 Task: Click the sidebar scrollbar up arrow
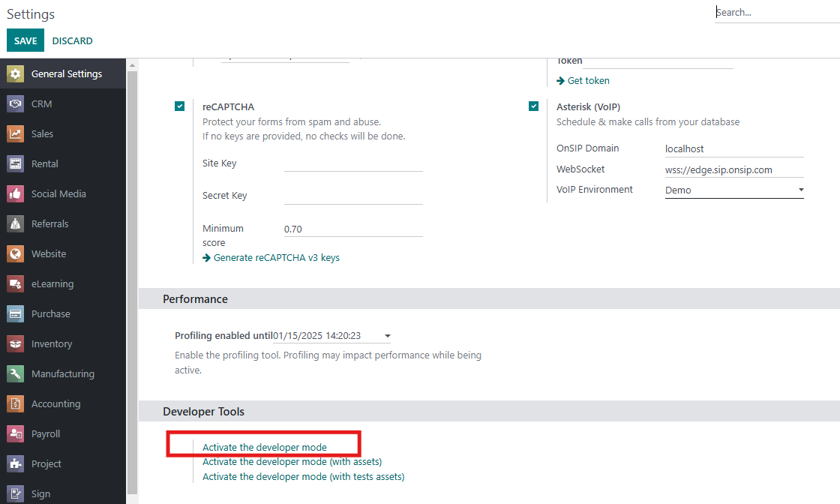click(x=132, y=64)
